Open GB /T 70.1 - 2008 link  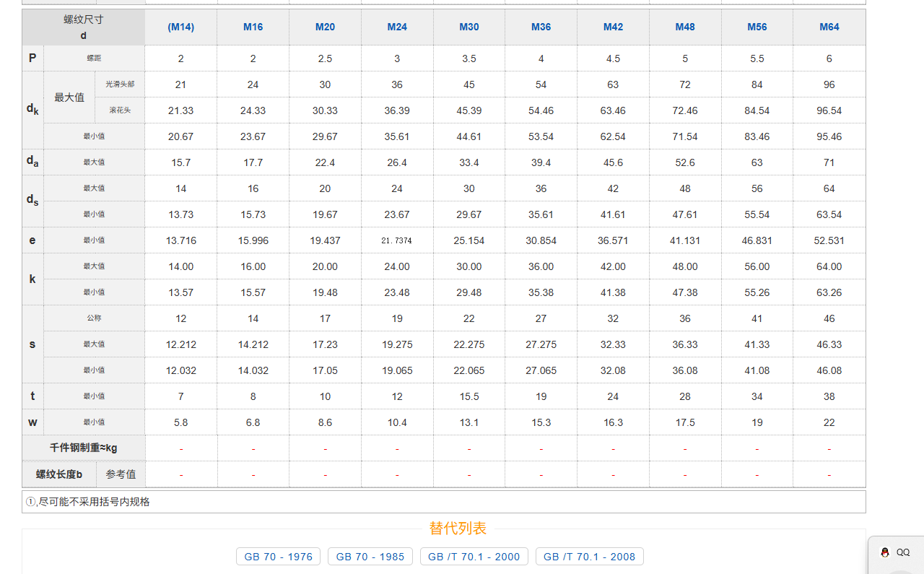(589, 557)
